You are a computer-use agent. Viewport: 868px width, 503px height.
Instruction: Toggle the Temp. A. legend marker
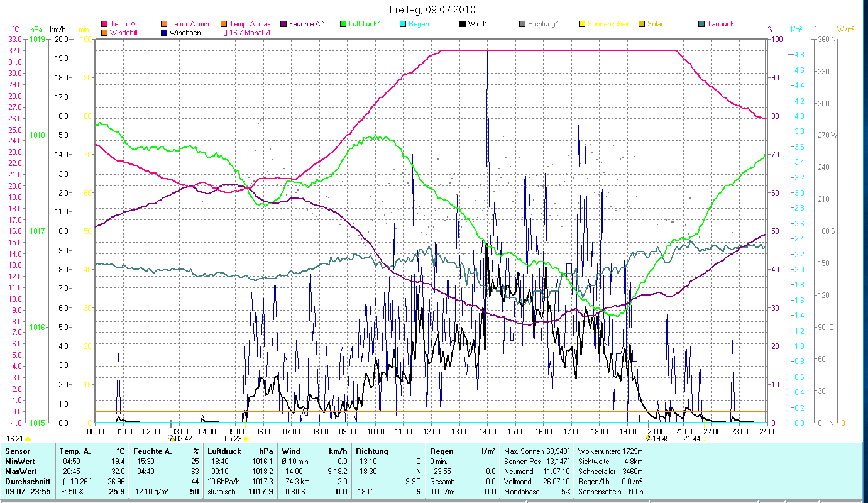click(104, 24)
